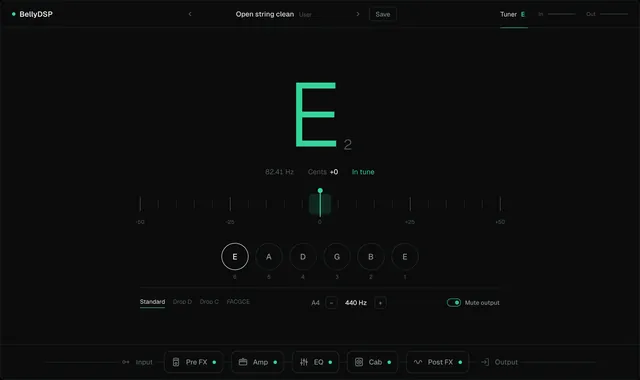
Task: Click the User tag beside preset name
Action: pyautogui.click(x=305, y=15)
